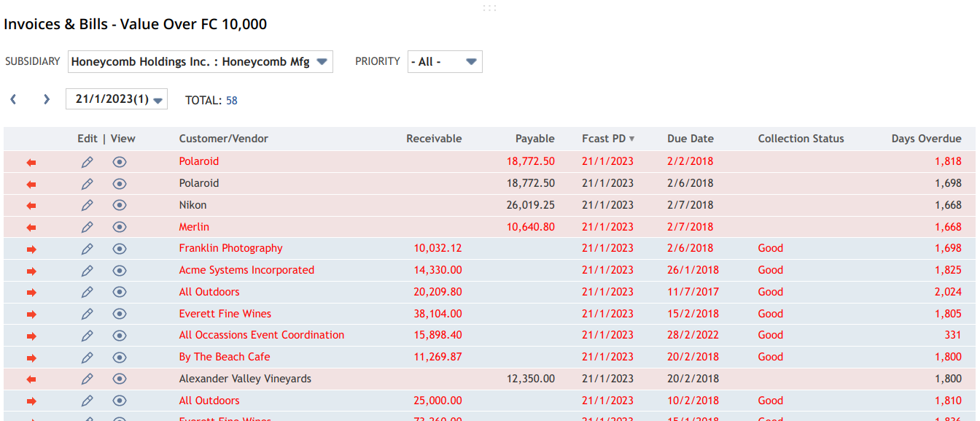Open the 21/1/2023(1) date dropdown

pyautogui.click(x=117, y=99)
